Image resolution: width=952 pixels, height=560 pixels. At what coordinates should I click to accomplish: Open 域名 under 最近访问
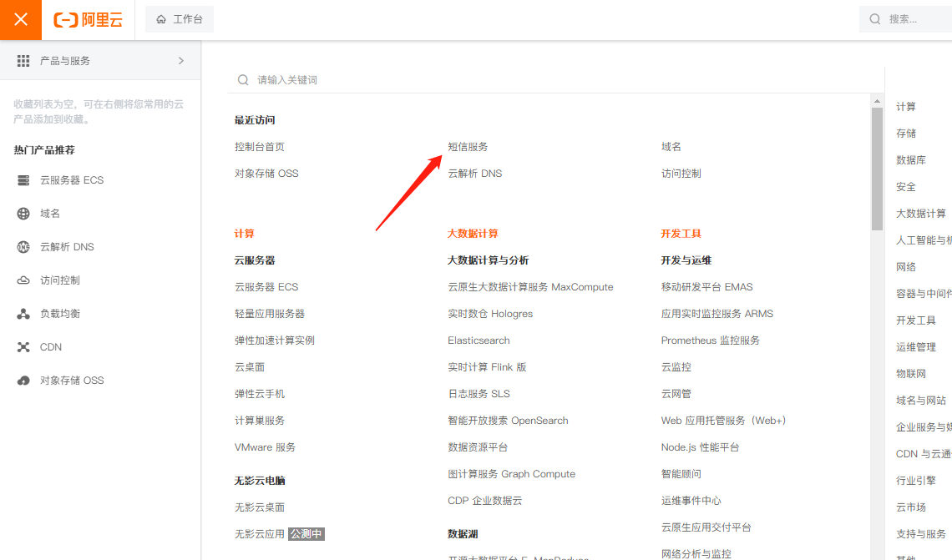coord(671,147)
